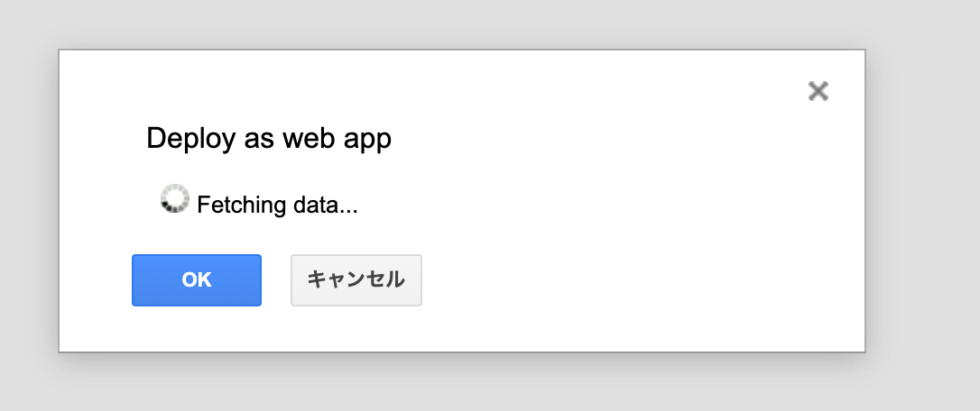
Task: Click the loading spinner icon
Action: pyautogui.click(x=174, y=199)
